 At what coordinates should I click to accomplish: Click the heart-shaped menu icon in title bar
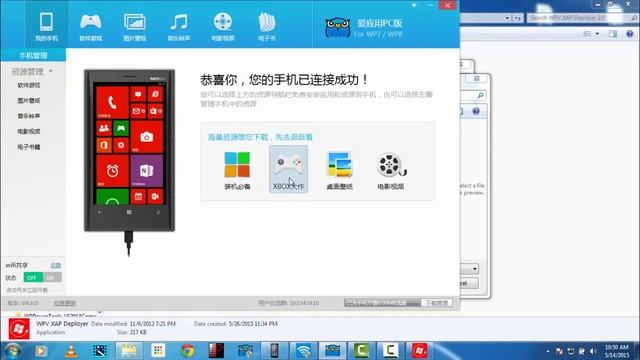point(414,5)
